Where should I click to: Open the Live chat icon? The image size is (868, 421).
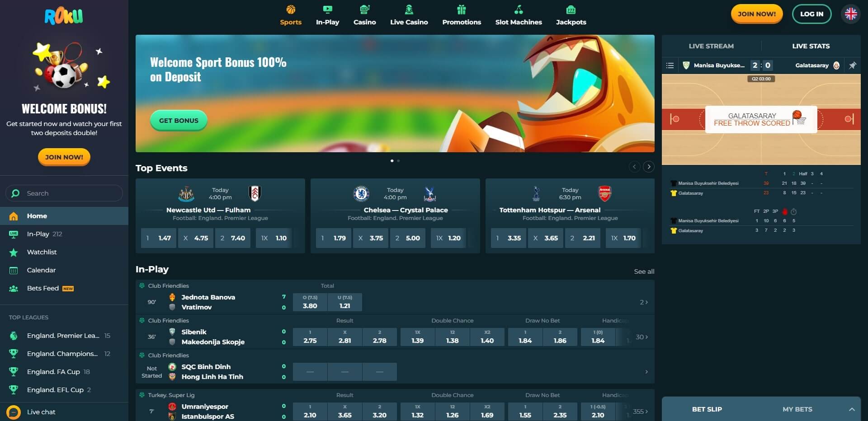pos(14,412)
